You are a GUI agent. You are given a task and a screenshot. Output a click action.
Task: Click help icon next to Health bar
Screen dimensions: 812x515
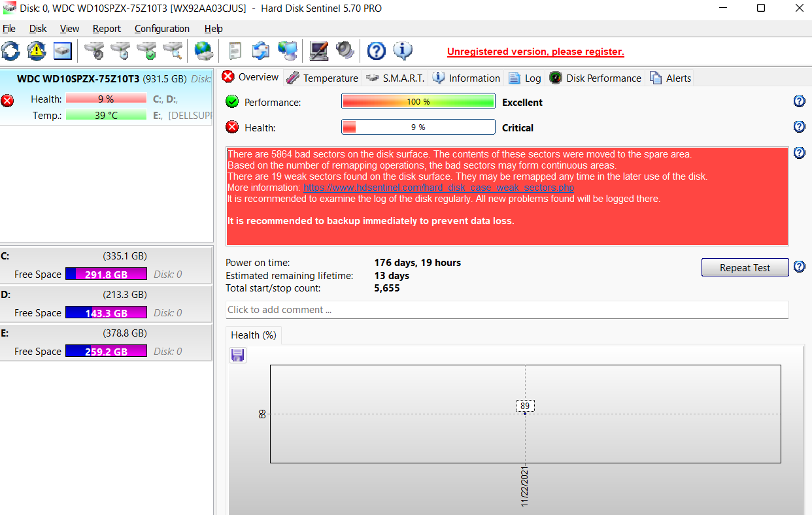[799, 127]
